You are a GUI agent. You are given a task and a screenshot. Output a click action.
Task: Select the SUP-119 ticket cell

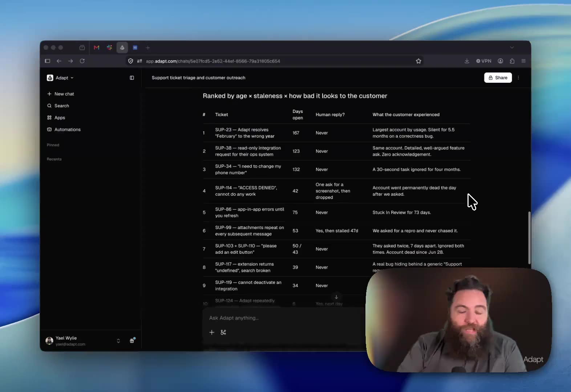coord(248,286)
